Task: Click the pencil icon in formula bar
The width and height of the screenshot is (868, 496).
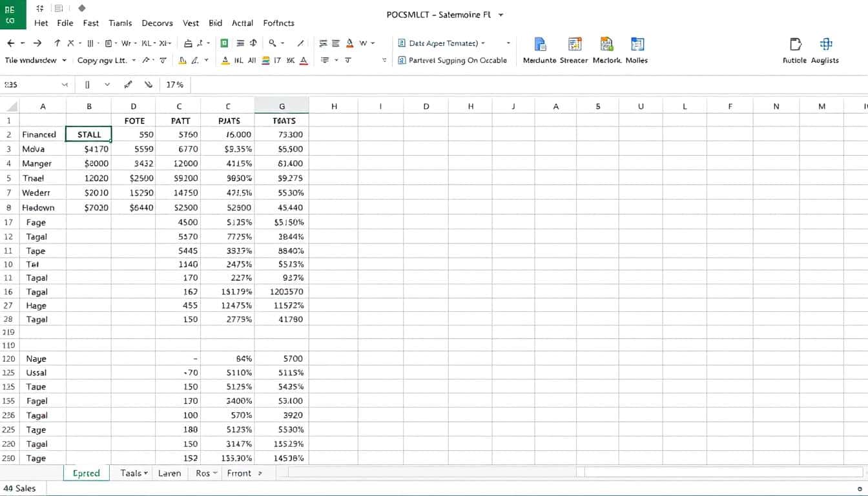Action: point(128,85)
